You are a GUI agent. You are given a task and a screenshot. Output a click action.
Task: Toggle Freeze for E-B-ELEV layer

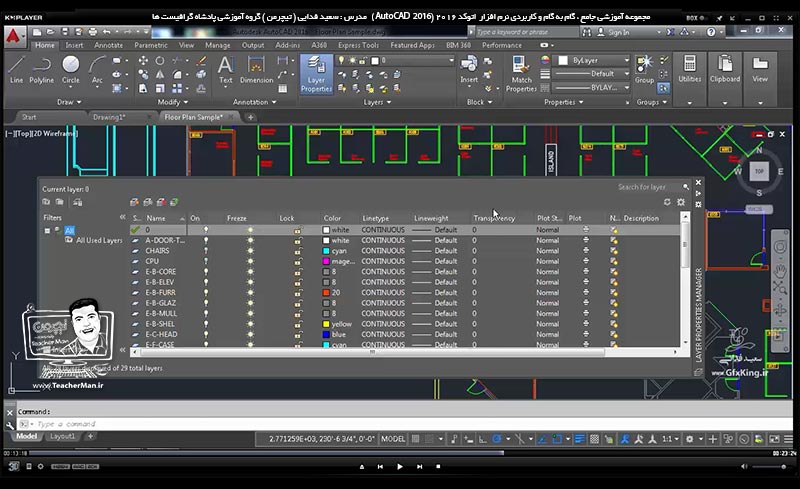250,282
